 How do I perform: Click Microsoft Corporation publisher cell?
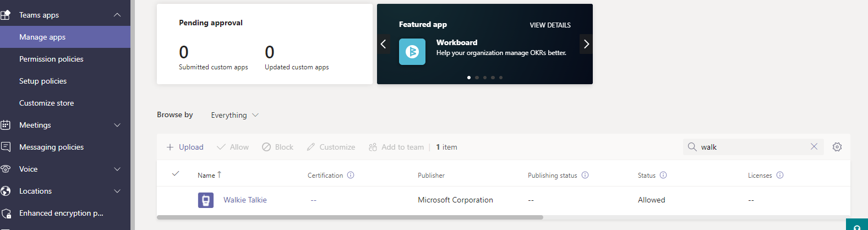[455, 200]
